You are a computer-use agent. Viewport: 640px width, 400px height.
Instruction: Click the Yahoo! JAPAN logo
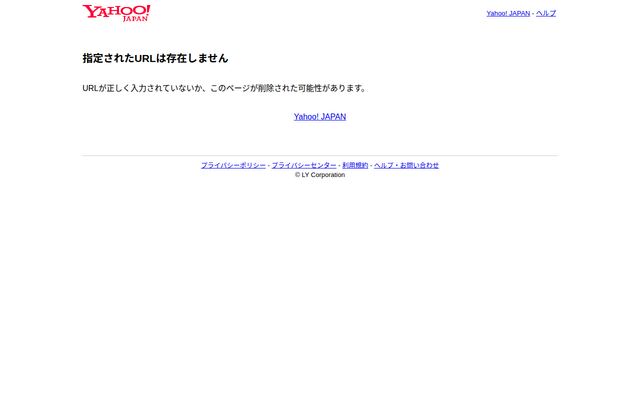pos(116,13)
